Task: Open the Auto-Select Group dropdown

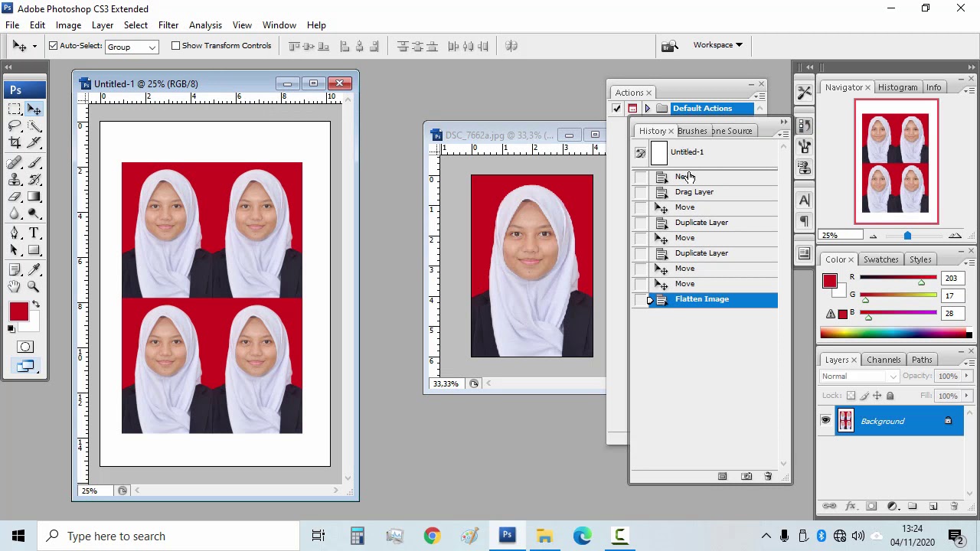Action: point(130,46)
